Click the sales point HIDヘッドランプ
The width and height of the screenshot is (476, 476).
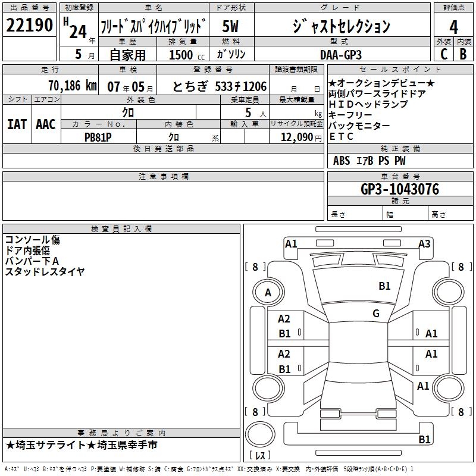click(x=368, y=105)
